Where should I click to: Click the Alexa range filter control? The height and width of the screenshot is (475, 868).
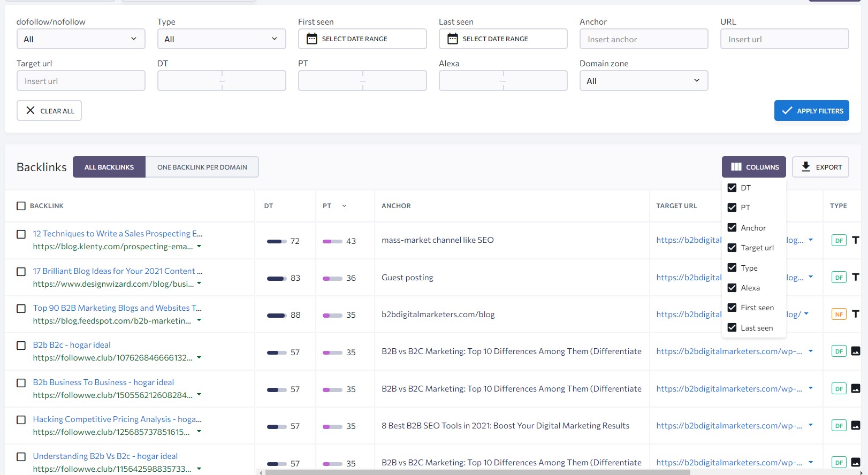click(x=503, y=81)
